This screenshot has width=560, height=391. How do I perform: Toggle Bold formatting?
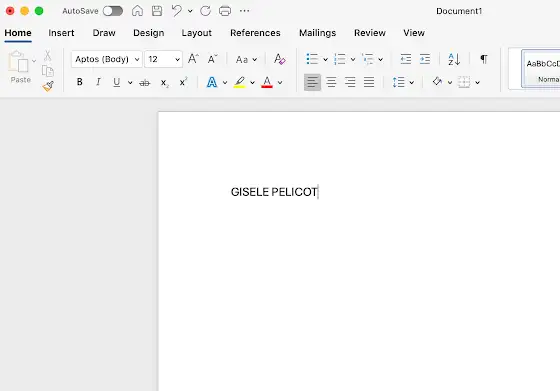pyautogui.click(x=80, y=82)
